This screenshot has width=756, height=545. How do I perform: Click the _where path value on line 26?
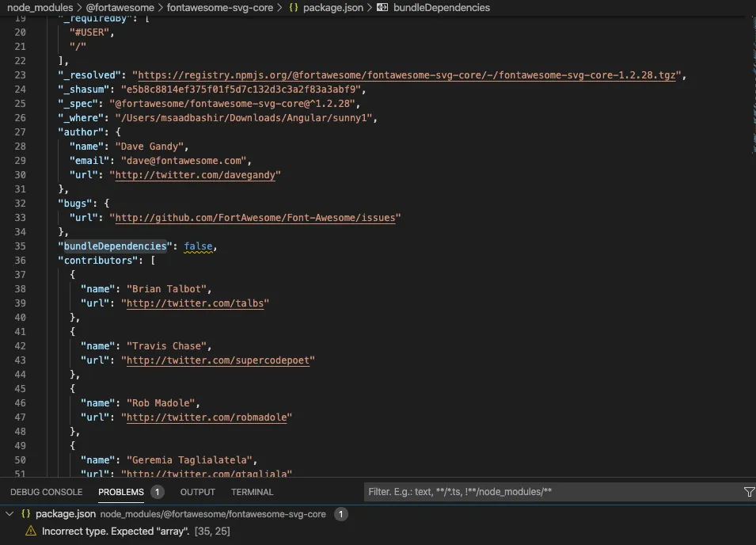click(x=244, y=118)
